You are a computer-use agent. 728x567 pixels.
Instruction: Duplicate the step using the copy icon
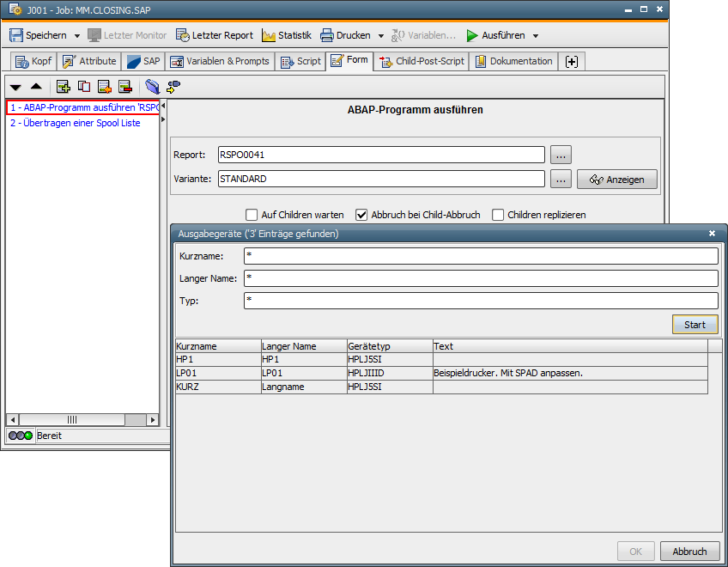click(83, 87)
